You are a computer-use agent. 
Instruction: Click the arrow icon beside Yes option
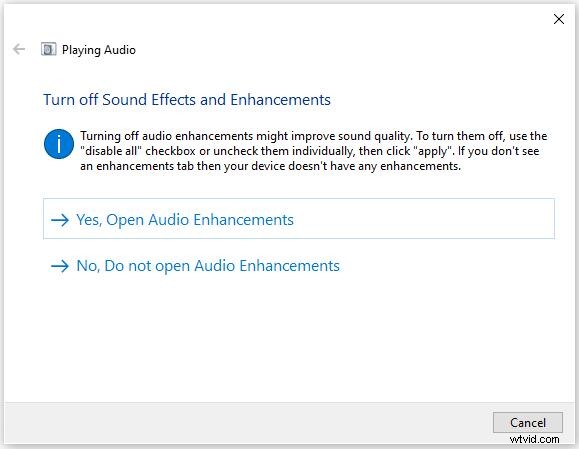coord(60,220)
